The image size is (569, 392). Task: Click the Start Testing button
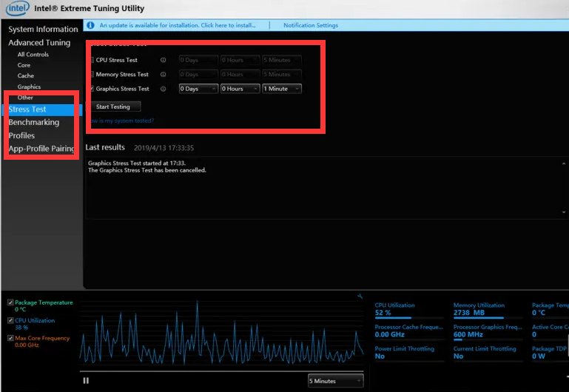[115, 107]
